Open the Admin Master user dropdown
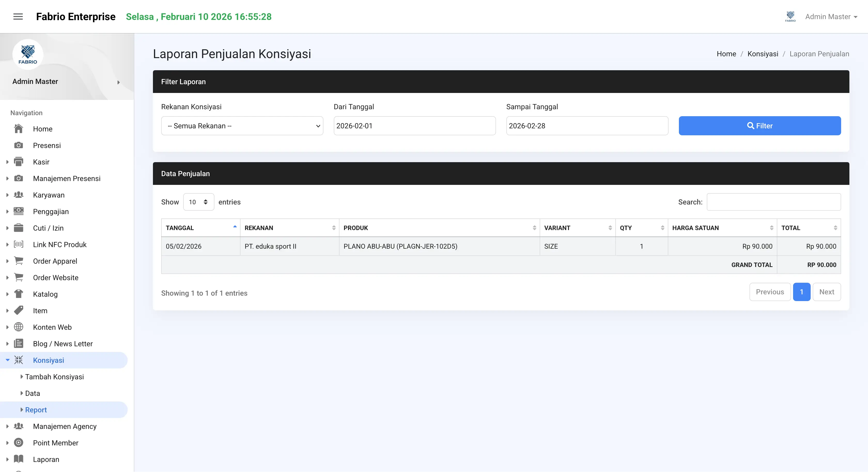Viewport: 868px width, 472px height. pos(831,17)
